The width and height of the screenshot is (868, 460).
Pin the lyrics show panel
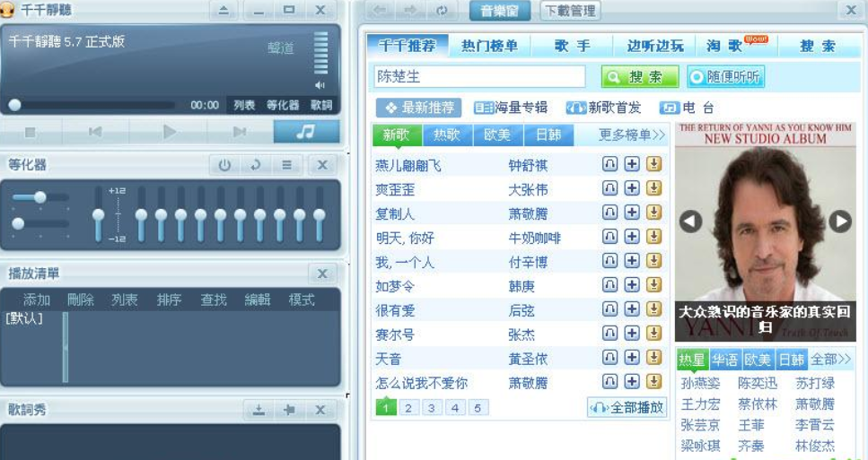coord(289,410)
